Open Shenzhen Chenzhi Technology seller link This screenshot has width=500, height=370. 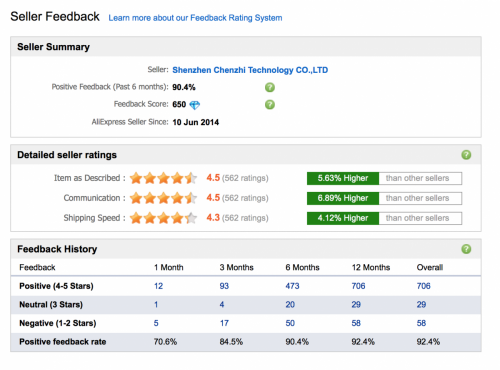(x=250, y=70)
